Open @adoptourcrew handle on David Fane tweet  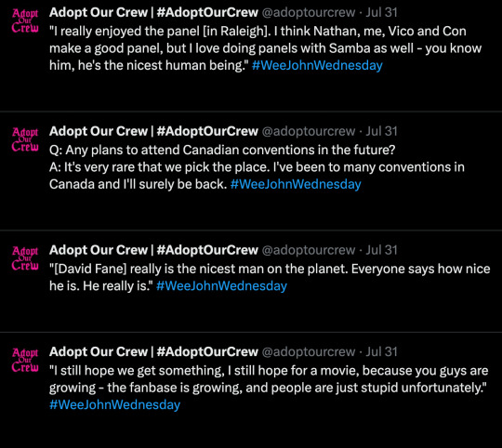(x=309, y=250)
